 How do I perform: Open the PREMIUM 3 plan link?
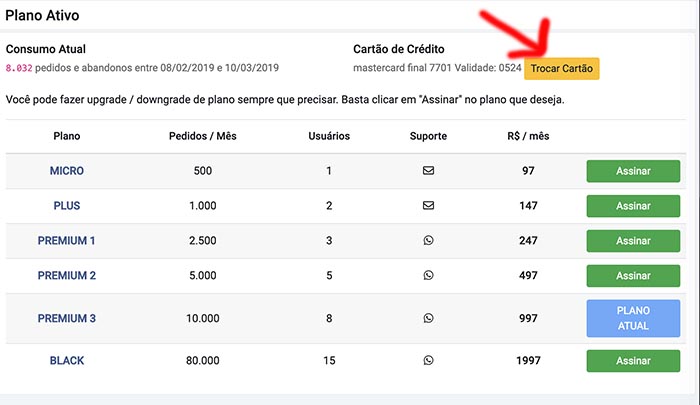(x=67, y=318)
